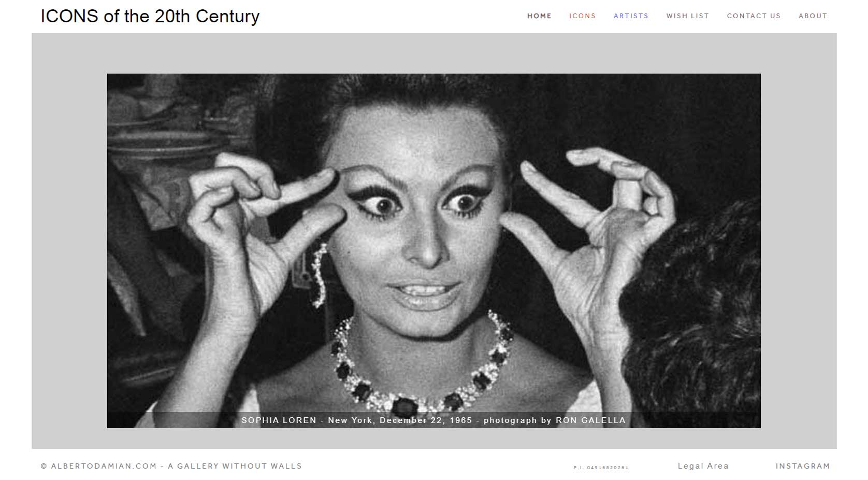Open the Legal Area footer link

pyautogui.click(x=703, y=466)
